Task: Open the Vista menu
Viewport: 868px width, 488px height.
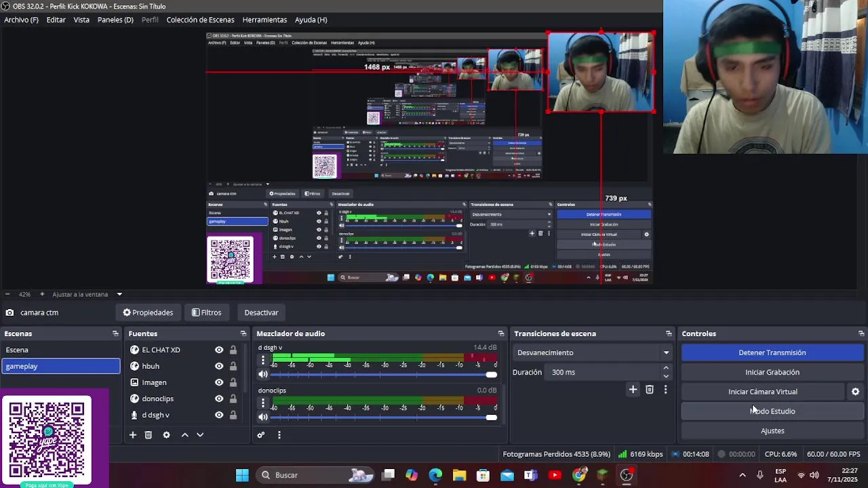Action: (x=81, y=20)
